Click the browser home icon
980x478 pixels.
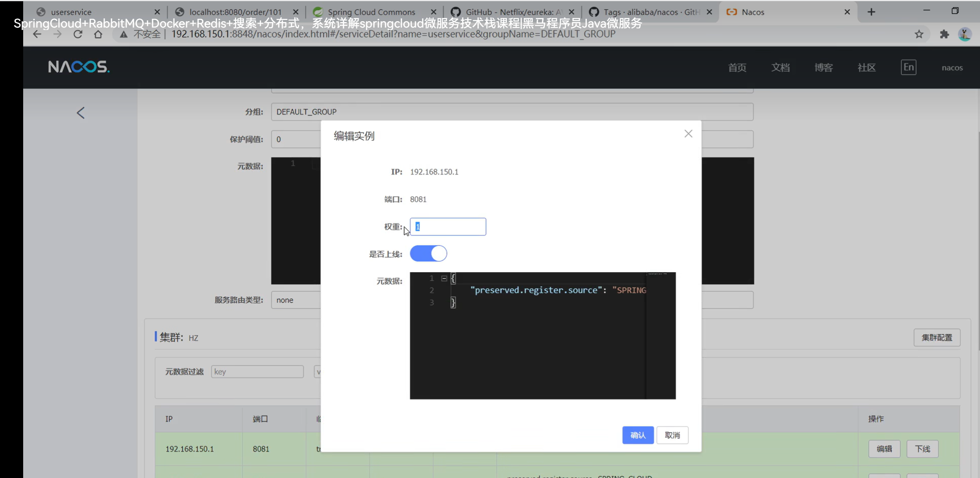98,34
